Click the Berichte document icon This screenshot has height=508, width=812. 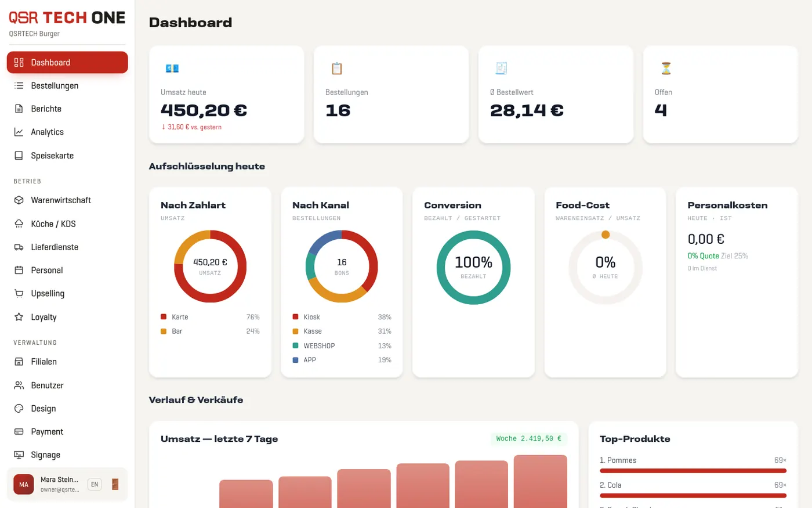pos(19,109)
